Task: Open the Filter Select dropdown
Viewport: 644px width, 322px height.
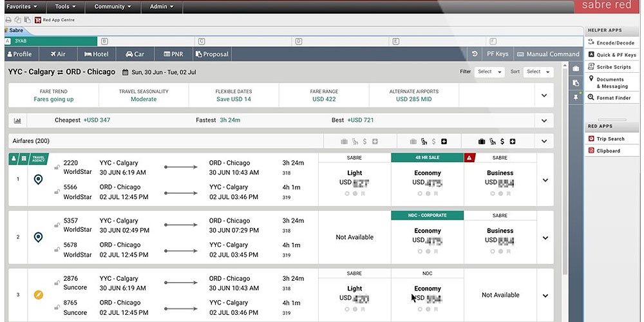Action: click(489, 72)
